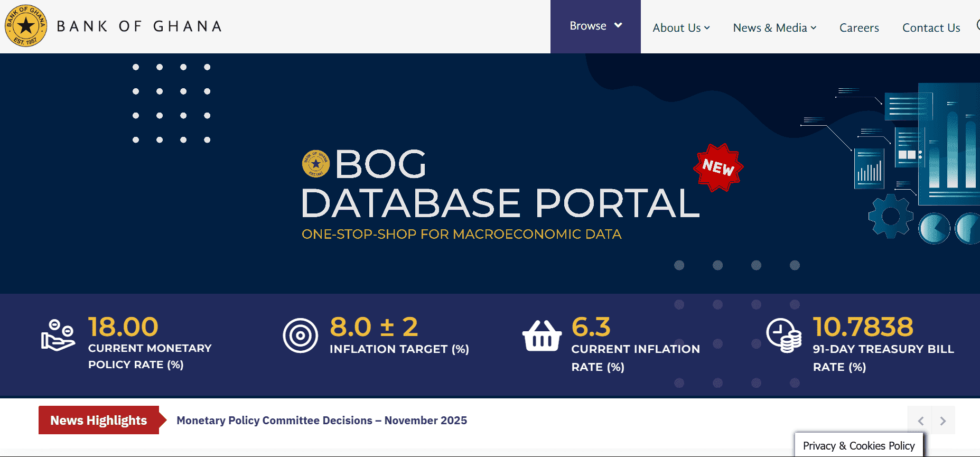Click the small BOG seal in banner
Viewport: 980px width, 457px height.
coord(315,164)
